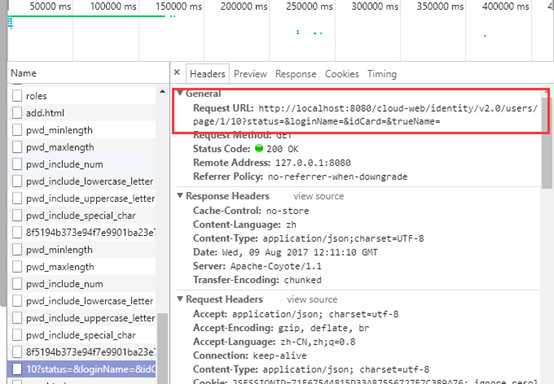
Task: Click the Accept-Encoding gzip, deflate, br value
Action: [323, 328]
